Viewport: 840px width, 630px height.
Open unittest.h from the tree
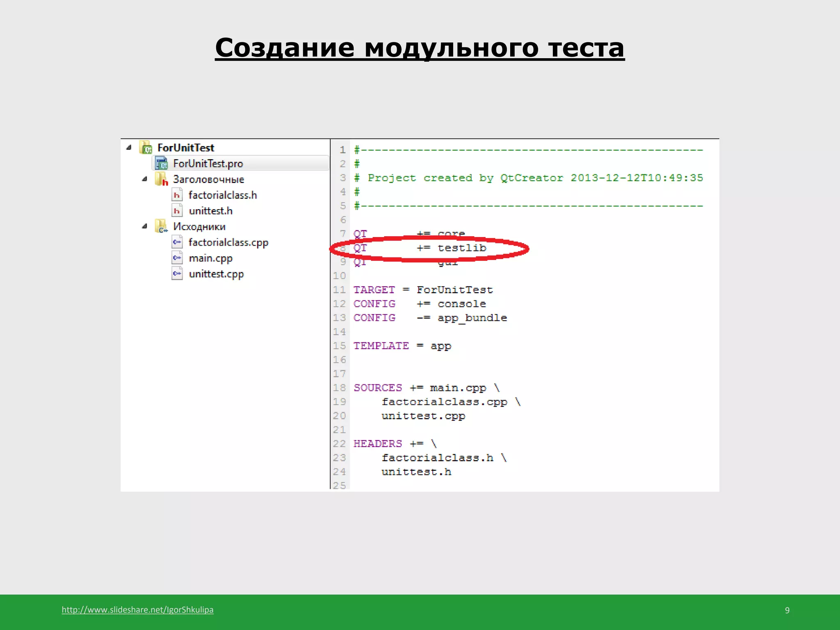click(211, 211)
